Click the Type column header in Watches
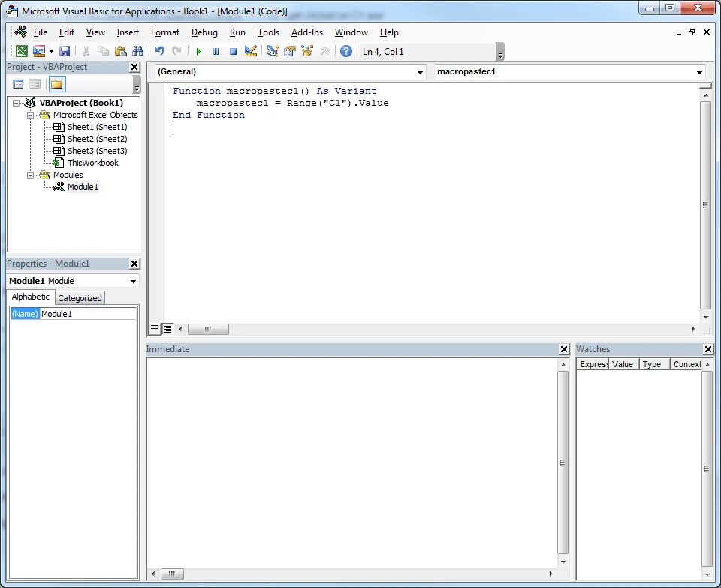 pyautogui.click(x=654, y=364)
